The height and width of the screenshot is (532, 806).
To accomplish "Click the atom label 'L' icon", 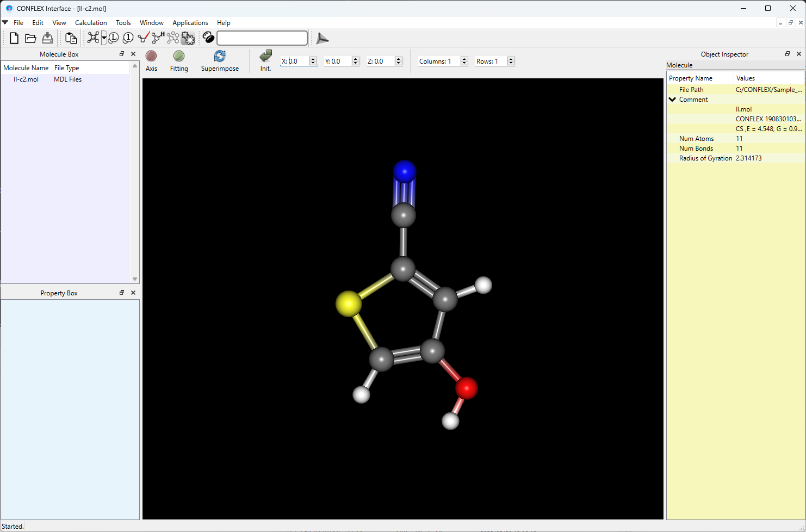I will click(114, 38).
